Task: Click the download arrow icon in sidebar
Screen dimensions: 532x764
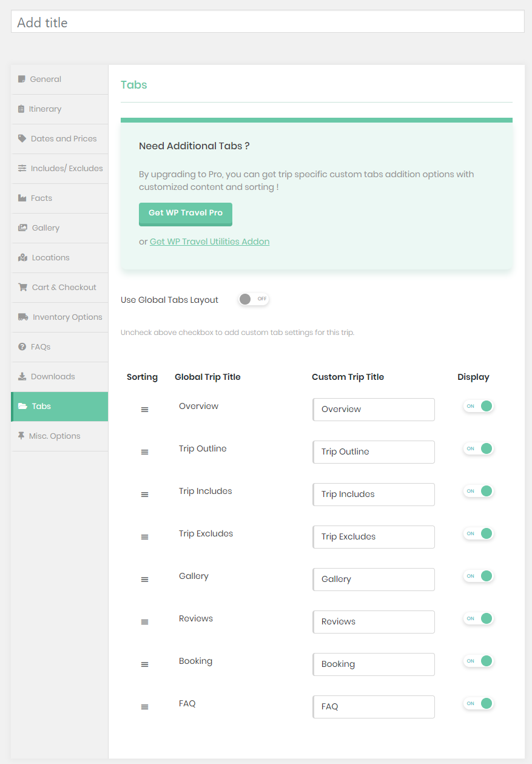Action: tap(22, 376)
